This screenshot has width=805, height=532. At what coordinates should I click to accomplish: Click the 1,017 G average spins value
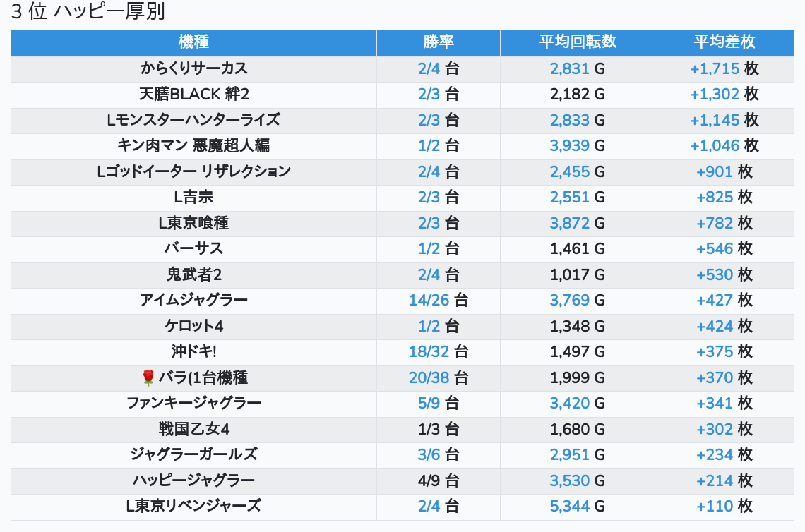[578, 274]
